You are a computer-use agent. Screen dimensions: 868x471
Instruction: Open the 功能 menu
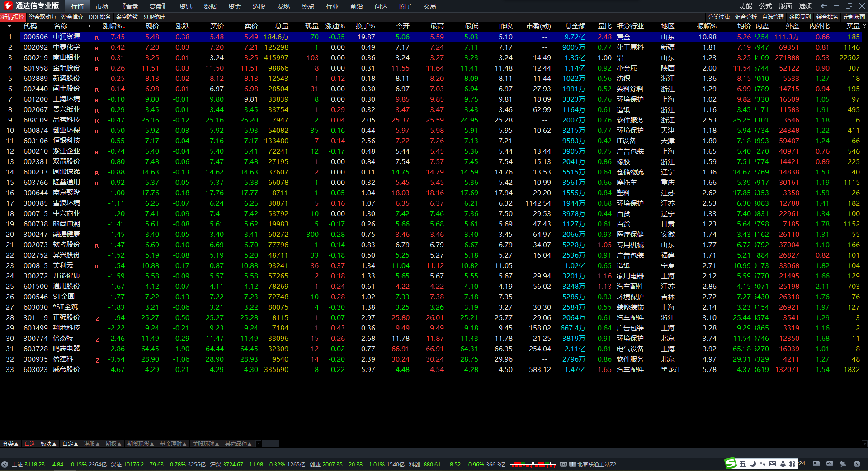coord(746,6)
